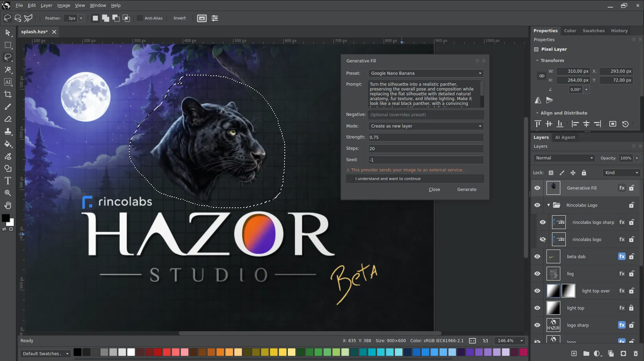
Task: Open the Kind filter dropdown
Action: click(x=621, y=173)
